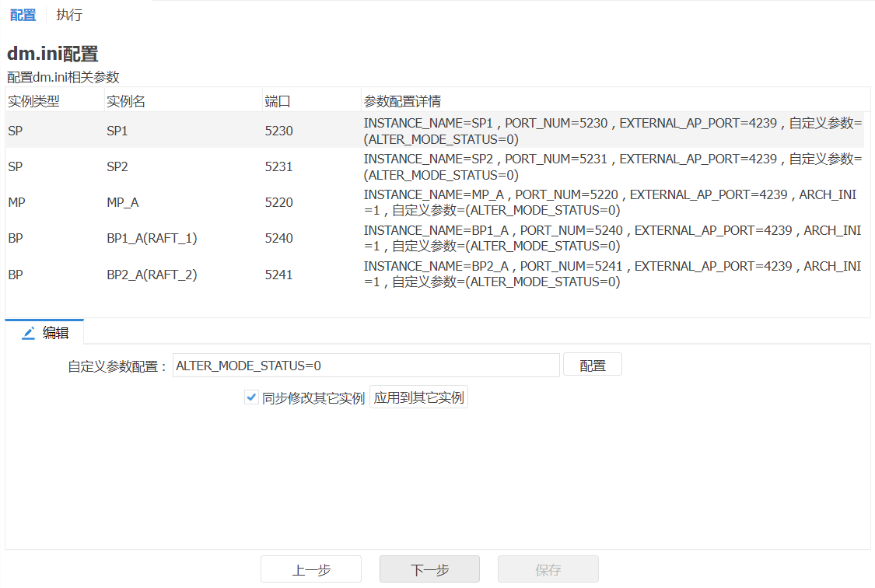Switch to the 配置 tab

[23, 15]
